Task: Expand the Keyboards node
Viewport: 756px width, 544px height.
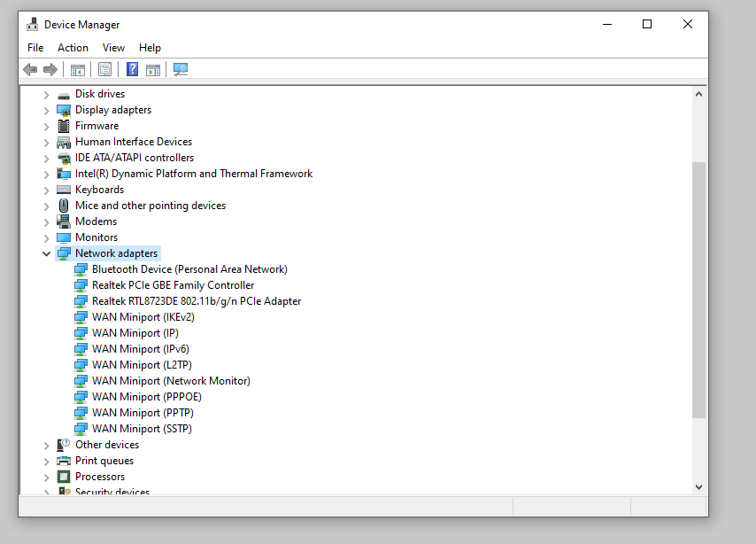Action: pyautogui.click(x=46, y=190)
